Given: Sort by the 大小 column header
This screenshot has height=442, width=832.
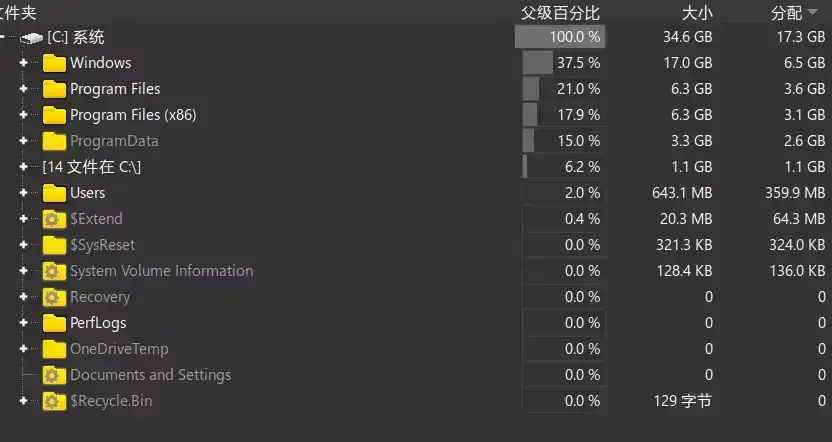Looking at the screenshot, I should (697, 12).
